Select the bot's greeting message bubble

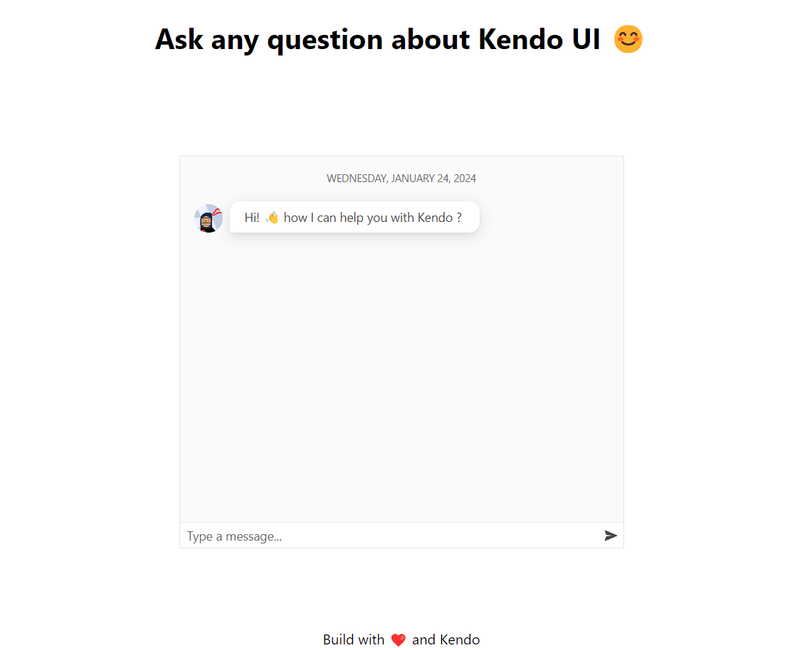pyautogui.click(x=354, y=217)
